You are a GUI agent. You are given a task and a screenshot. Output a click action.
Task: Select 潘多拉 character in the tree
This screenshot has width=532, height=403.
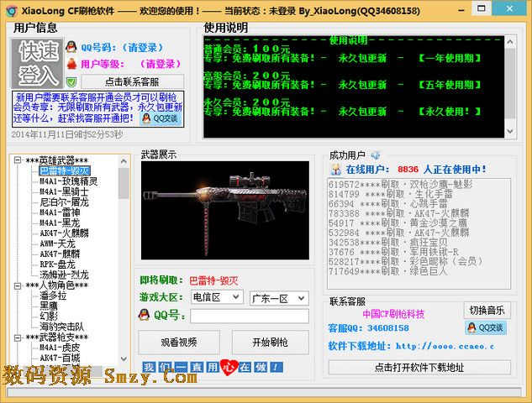click(x=52, y=296)
